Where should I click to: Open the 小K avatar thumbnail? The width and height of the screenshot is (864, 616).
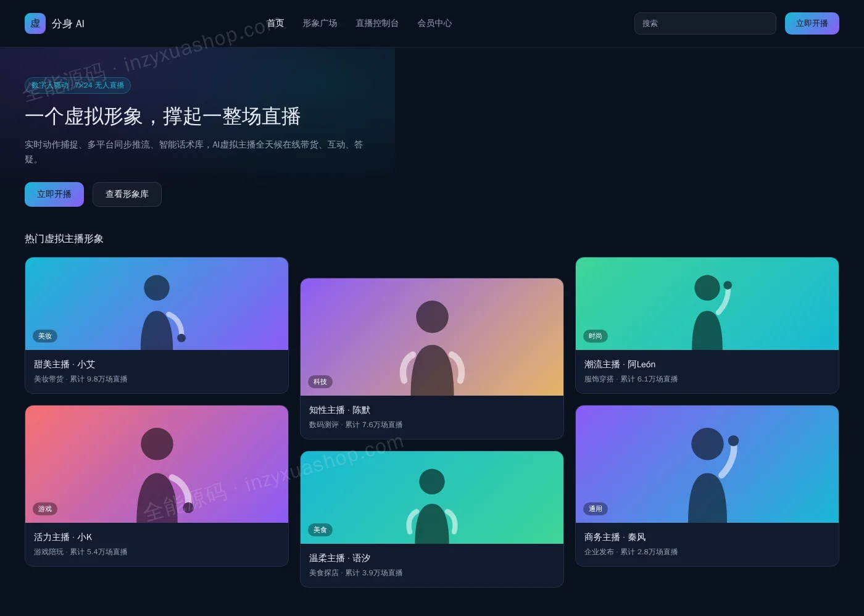(157, 464)
